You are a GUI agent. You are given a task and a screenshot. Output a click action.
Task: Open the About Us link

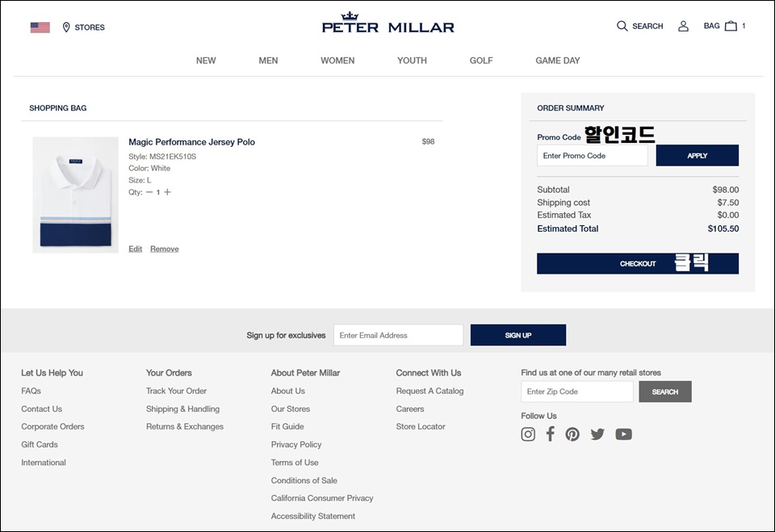pos(287,391)
